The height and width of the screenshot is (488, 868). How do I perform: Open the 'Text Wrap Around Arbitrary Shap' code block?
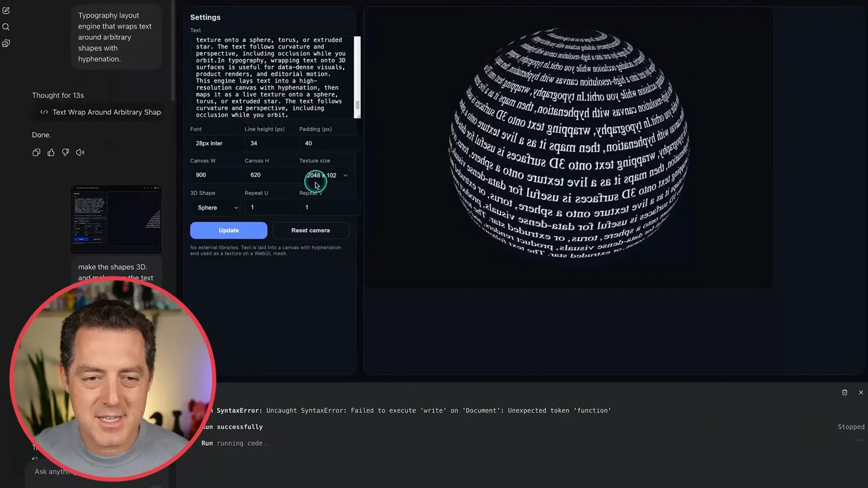pos(101,112)
